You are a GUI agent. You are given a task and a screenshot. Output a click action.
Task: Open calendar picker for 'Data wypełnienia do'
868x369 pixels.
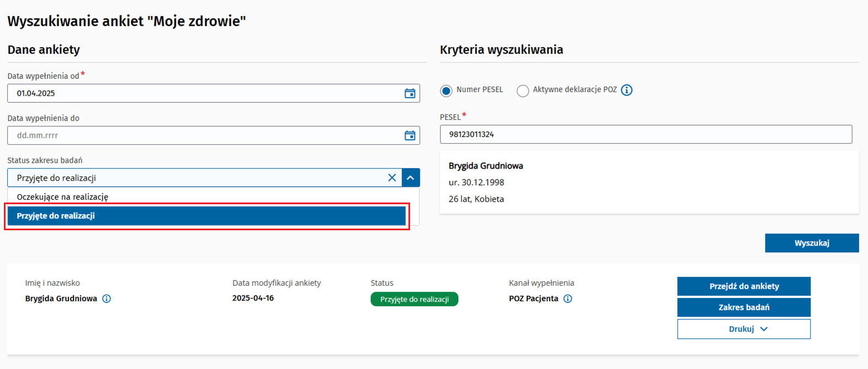tap(409, 135)
